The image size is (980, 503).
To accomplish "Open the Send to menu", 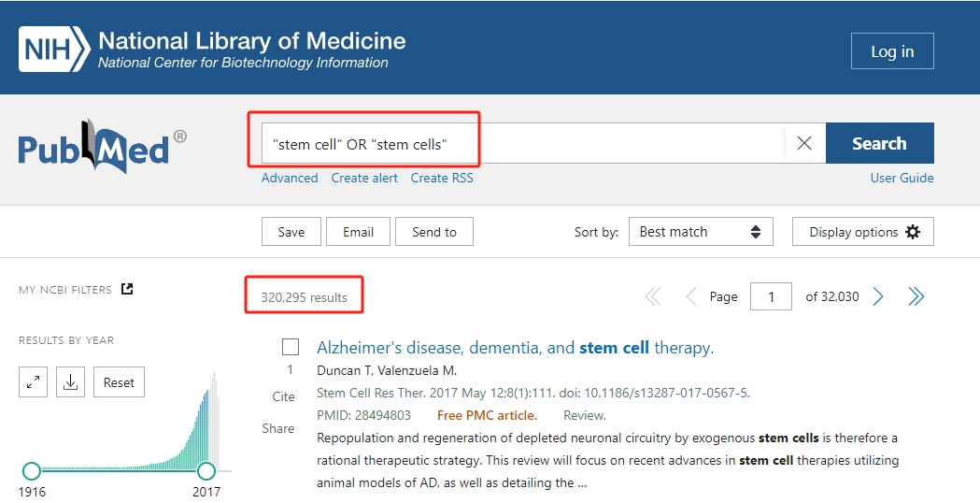I will pyautogui.click(x=434, y=232).
